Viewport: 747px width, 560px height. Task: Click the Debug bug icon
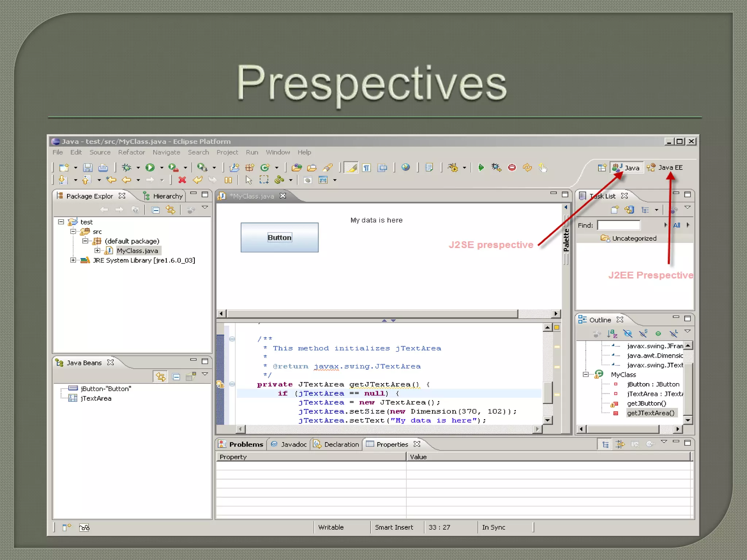pyautogui.click(x=127, y=168)
